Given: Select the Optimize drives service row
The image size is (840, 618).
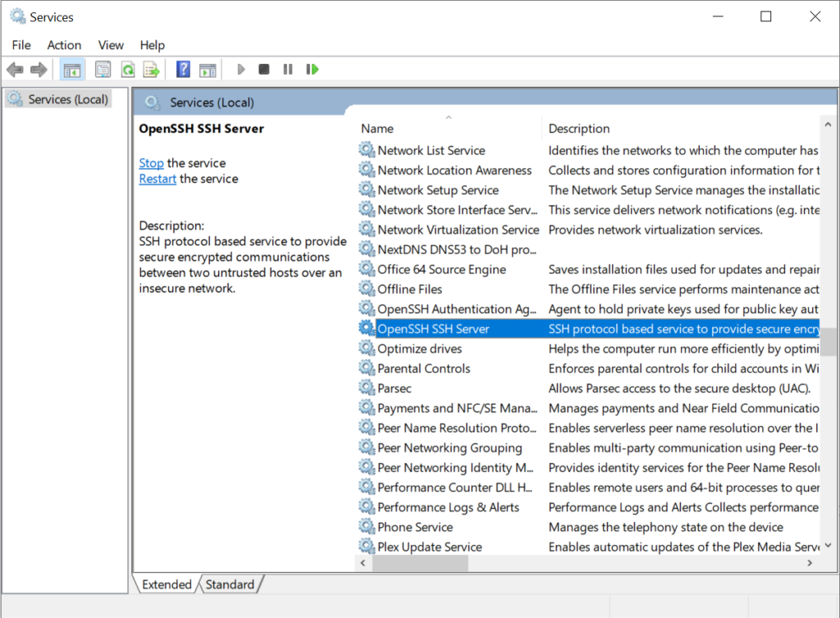Looking at the screenshot, I should tap(588, 349).
